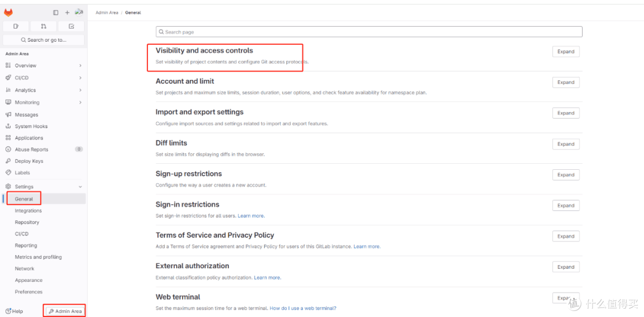This screenshot has width=644, height=317.
Task: Click the Web terminal section heading
Action: pyautogui.click(x=178, y=297)
